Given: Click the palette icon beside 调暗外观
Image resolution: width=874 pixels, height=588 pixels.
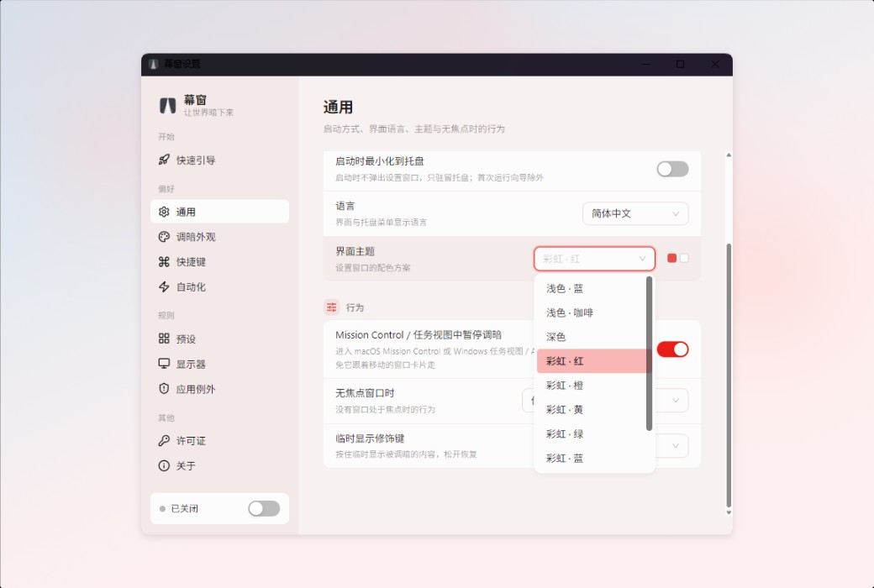Looking at the screenshot, I should point(164,237).
